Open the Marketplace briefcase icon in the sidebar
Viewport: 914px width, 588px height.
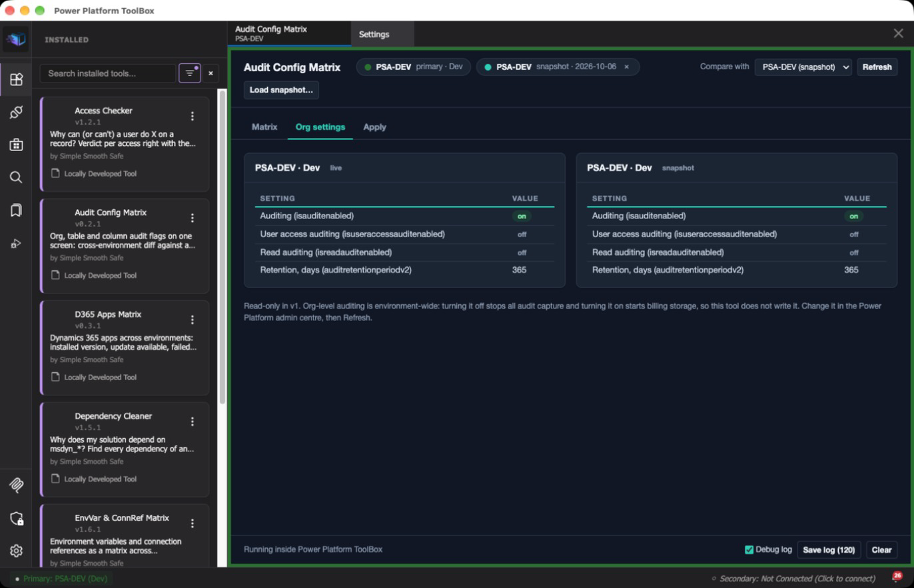[x=16, y=145]
